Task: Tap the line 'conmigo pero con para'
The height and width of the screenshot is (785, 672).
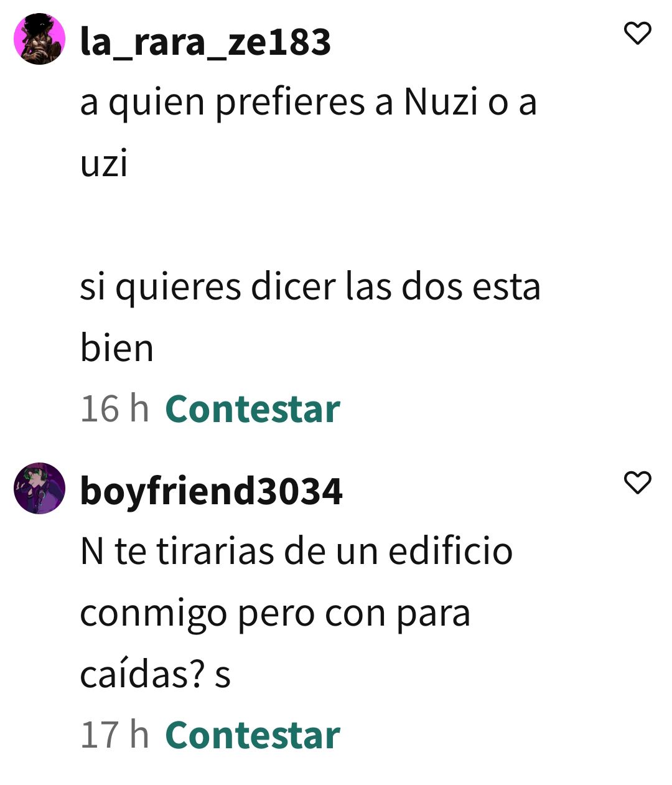Action: coord(275,614)
